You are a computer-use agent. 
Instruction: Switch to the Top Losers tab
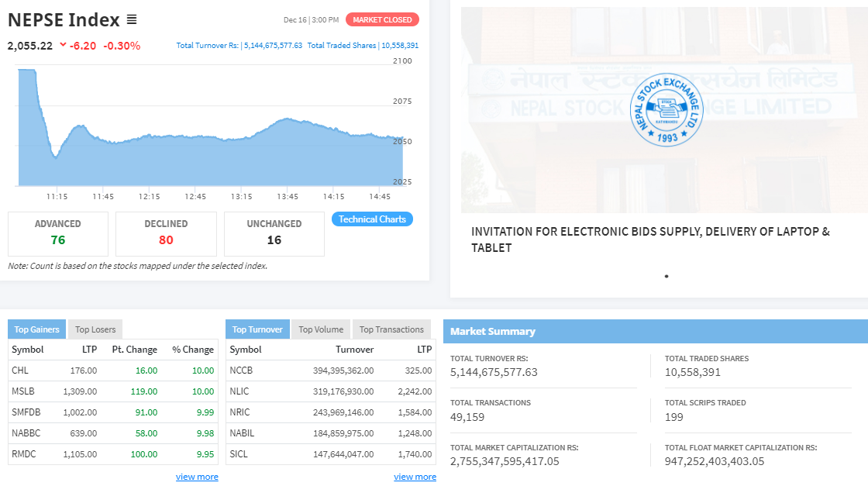point(95,329)
